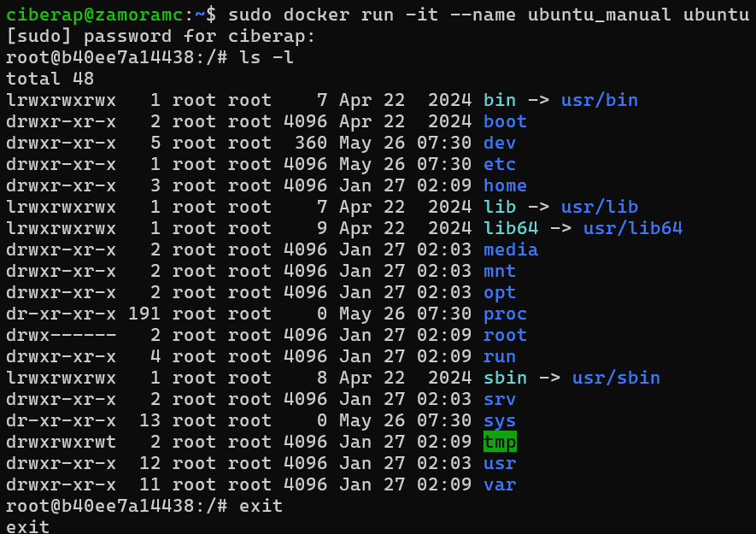The height and width of the screenshot is (534, 756).
Task: Click the highlighted tmp directory name
Action: [x=500, y=442]
